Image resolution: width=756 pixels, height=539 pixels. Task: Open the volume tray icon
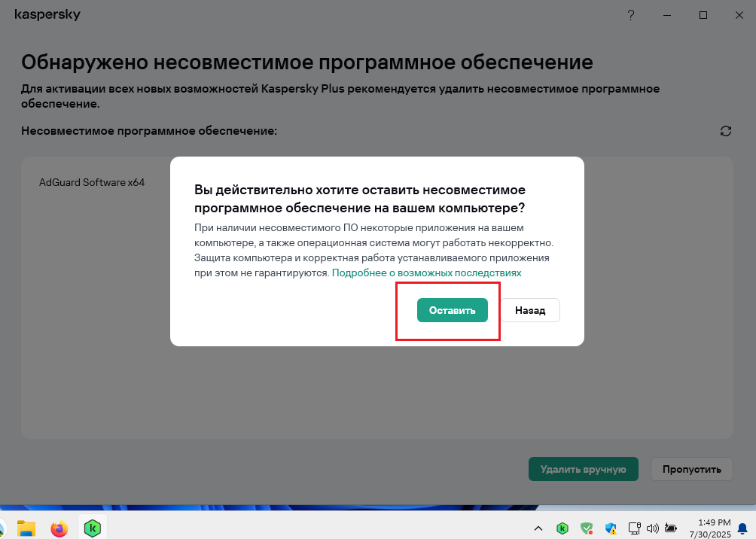(x=652, y=528)
